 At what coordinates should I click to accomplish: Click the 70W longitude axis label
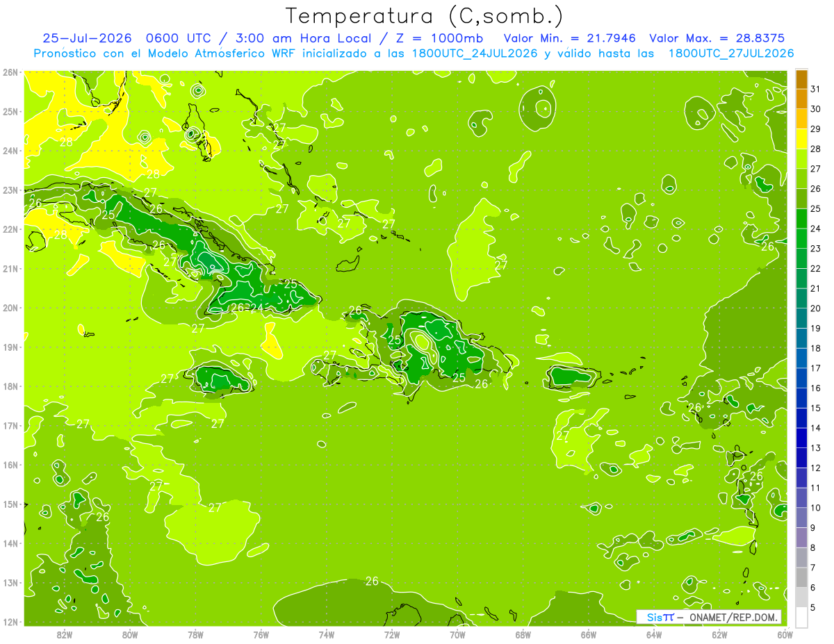457,634
